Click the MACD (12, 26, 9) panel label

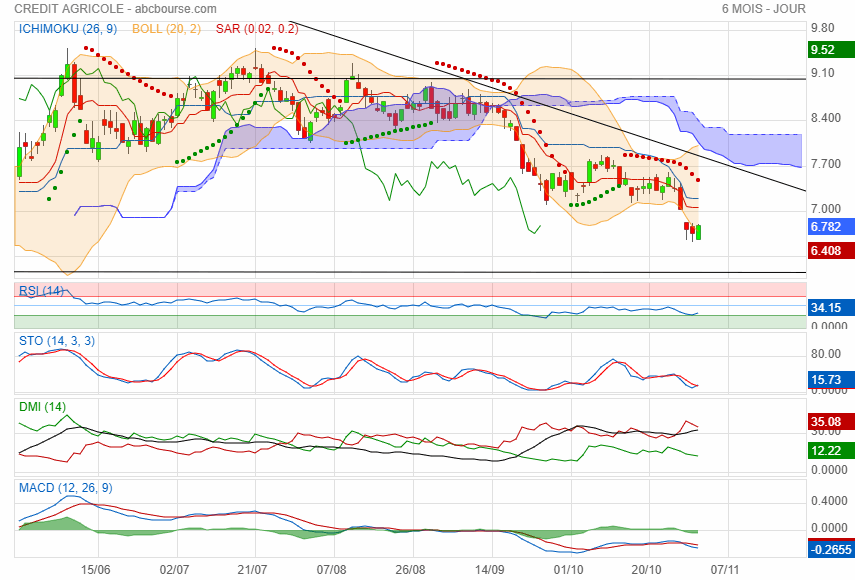tap(65, 488)
